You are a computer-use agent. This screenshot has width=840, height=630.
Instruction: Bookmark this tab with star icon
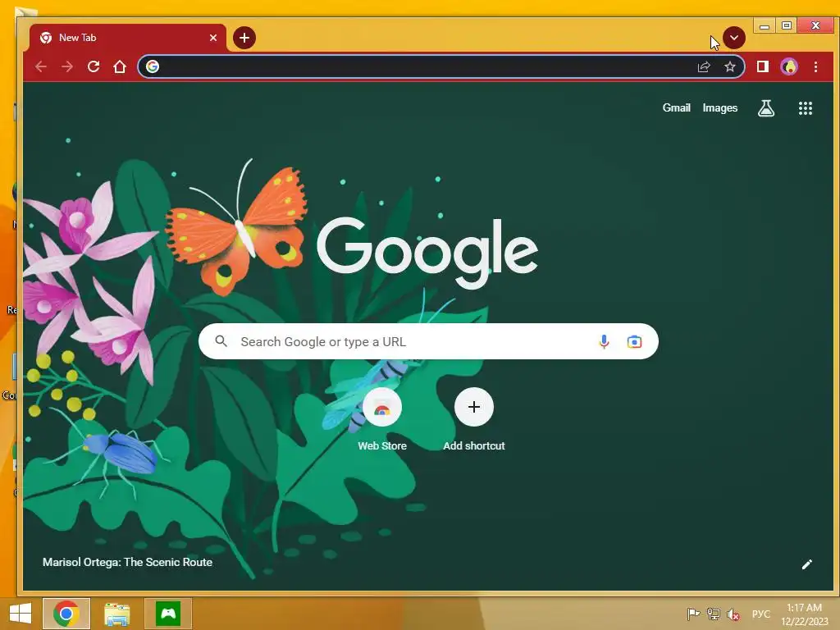pyautogui.click(x=729, y=66)
